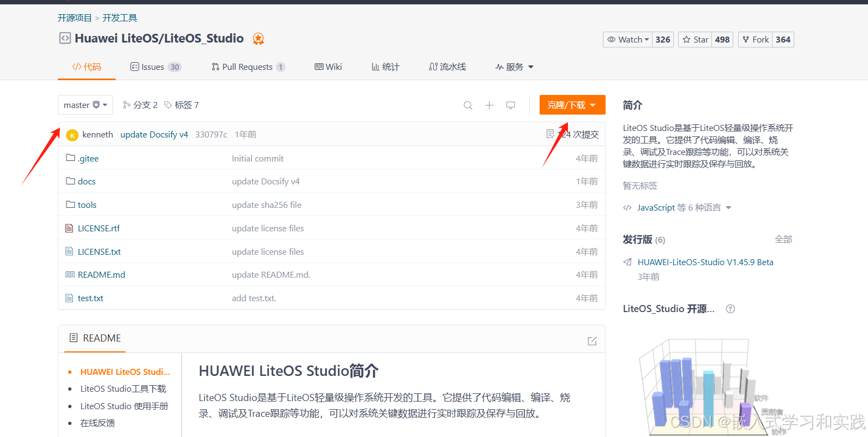Viewport: 868px width, 437px height.
Task: View 分支 2 branches link
Action: tap(140, 105)
